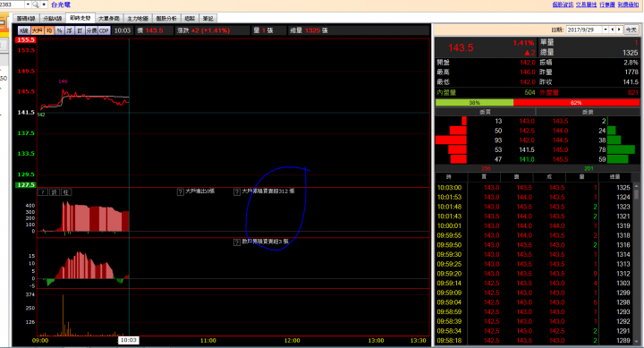The width and height of the screenshot is (644, 348).
Task: Toggle the 大戶 indicator button
Action: (37, 30)
